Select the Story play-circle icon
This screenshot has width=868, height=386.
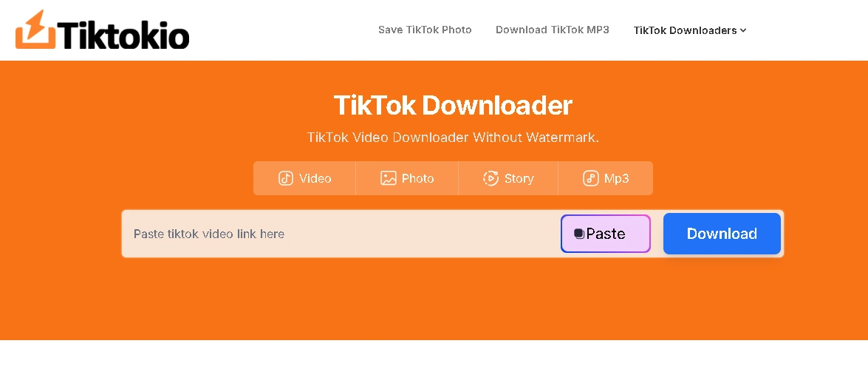pyautogui.click(x=491, y=178)
